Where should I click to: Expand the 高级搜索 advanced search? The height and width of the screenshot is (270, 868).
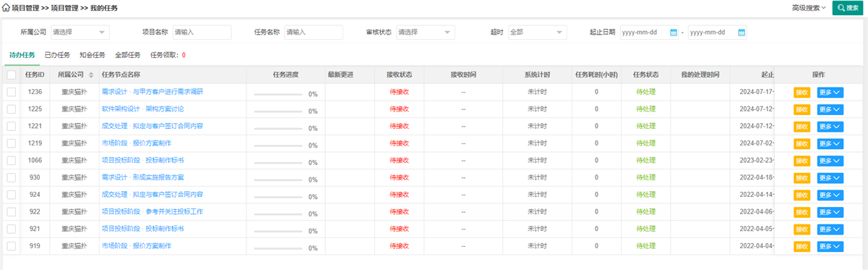[x=809, y=8]
